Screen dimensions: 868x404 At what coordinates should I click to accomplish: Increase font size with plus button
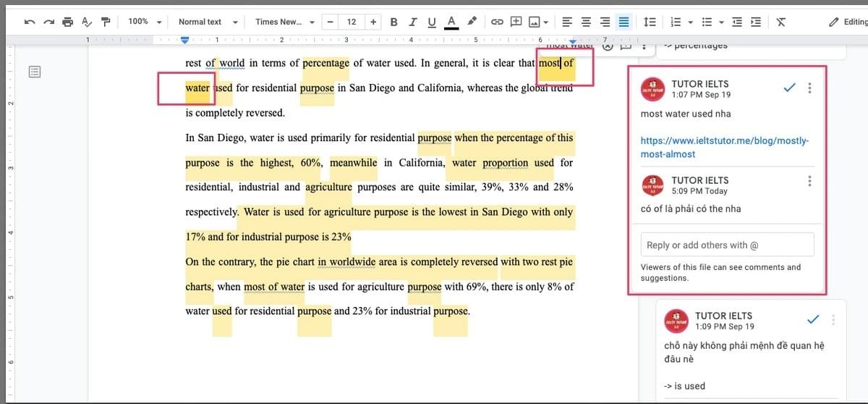[373, 22]
